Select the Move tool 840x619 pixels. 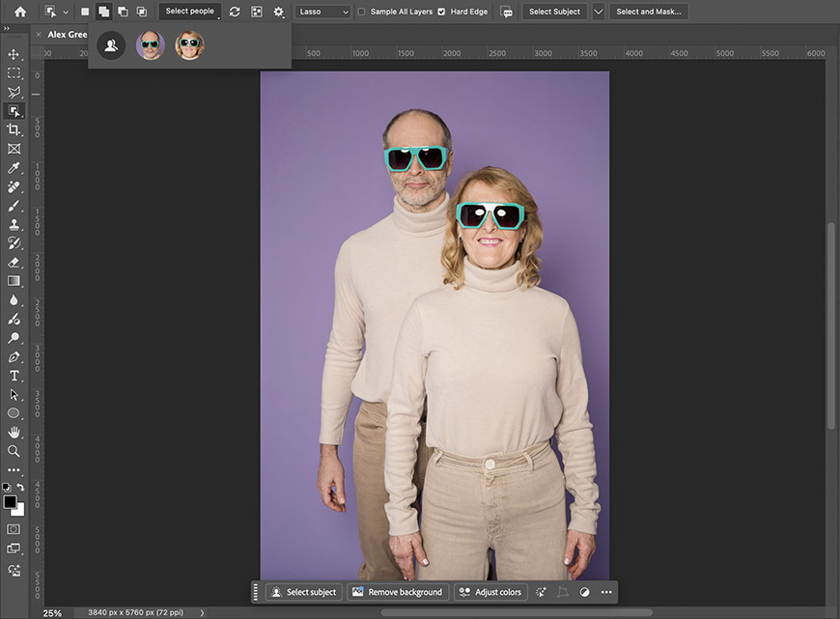point(14,54)
